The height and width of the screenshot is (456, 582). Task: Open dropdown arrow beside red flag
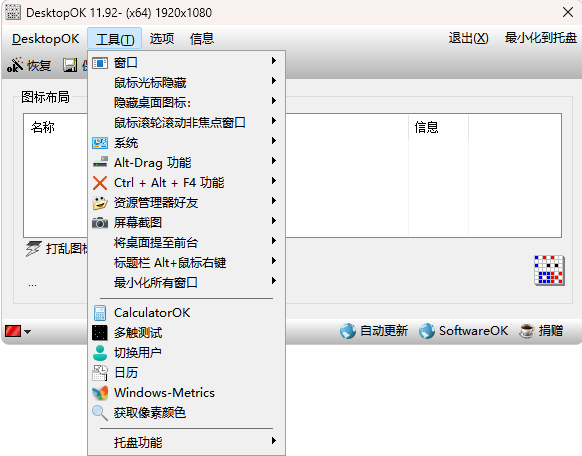(28, 332)
